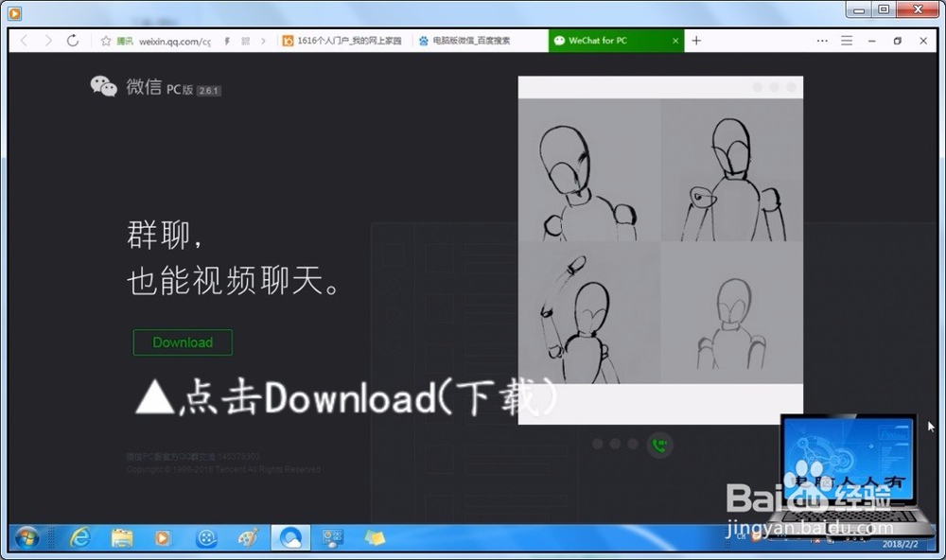This screenshot has width=946, height=560.
Task: Open the browser settings menu via three dots
Action: [822, 41]
